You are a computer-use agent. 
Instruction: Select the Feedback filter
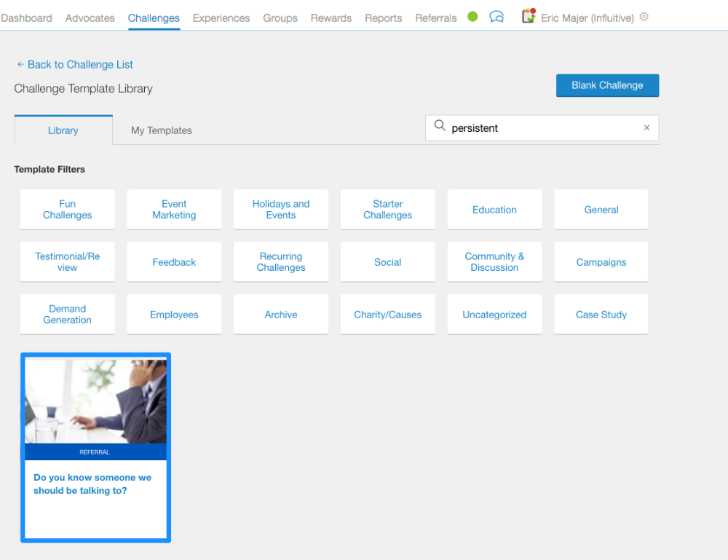point(174,262)
